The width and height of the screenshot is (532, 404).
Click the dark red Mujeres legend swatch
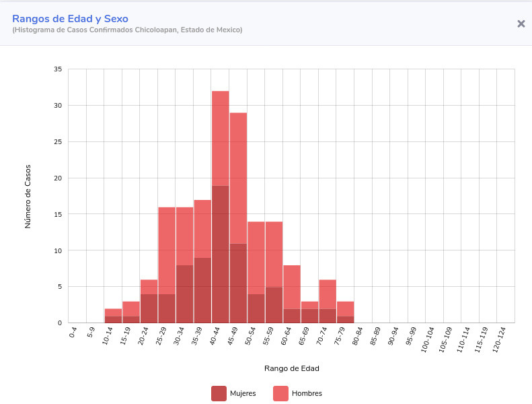pyautogui.click(x=219, y=393)
